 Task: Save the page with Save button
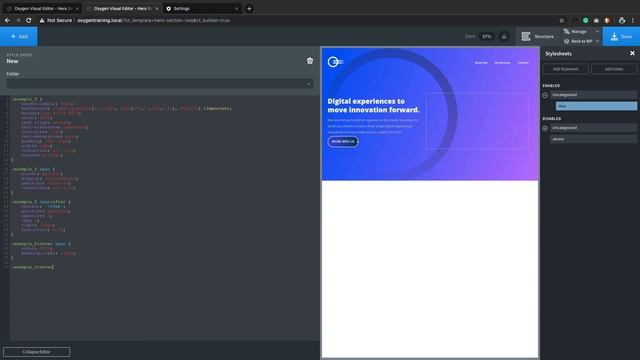(x=621, y=36)
